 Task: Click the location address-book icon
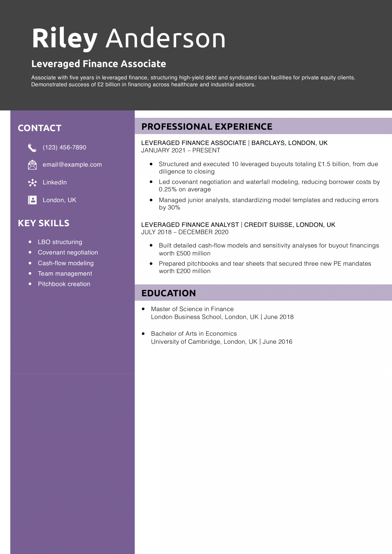32,200
